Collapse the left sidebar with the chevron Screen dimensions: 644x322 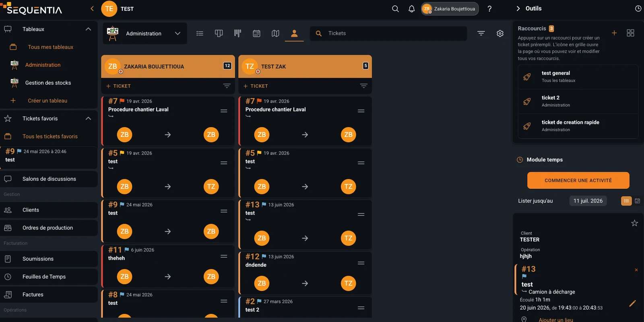click(92, 8)
